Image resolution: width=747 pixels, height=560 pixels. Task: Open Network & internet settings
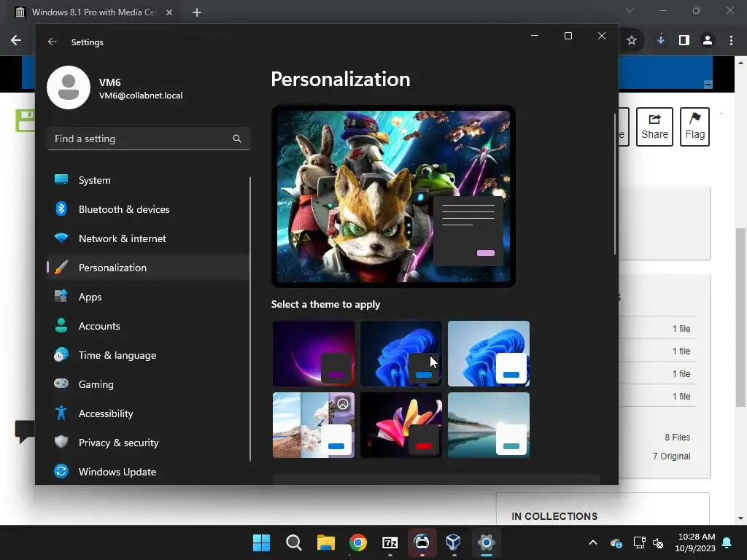coord(147,238)
